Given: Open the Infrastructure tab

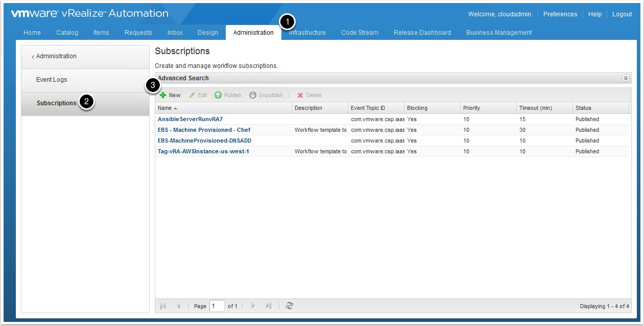Looking at the screenshot, I should 307,33.
